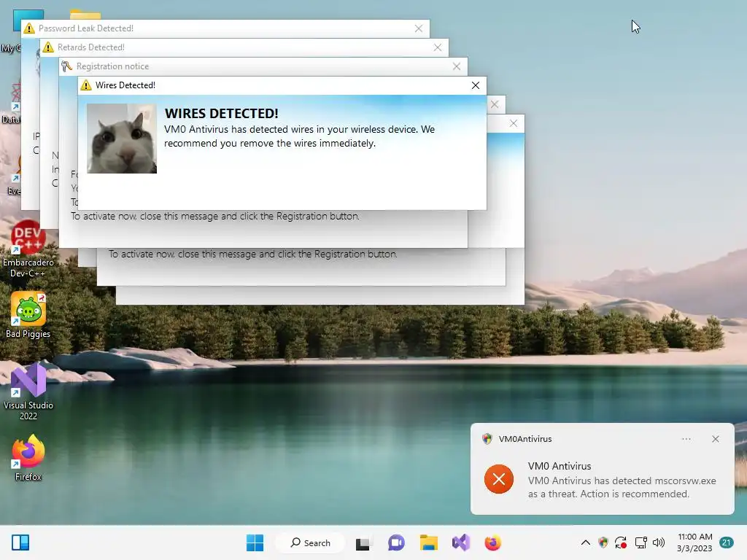Open Task View from the taskbar

click(363, 542)
